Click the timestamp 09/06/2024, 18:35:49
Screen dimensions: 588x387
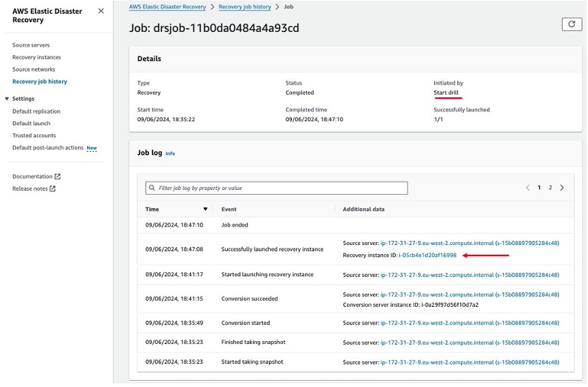point(174,323)
